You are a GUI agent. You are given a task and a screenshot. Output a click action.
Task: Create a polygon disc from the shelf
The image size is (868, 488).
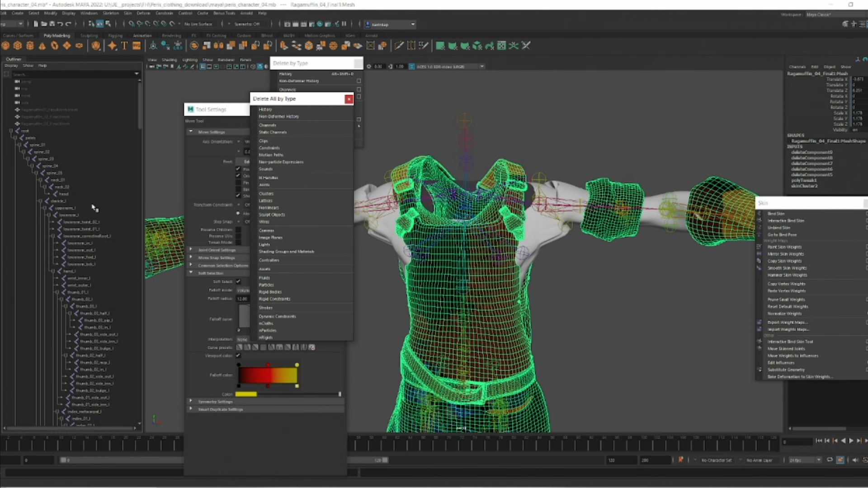(x=79, y=46)
